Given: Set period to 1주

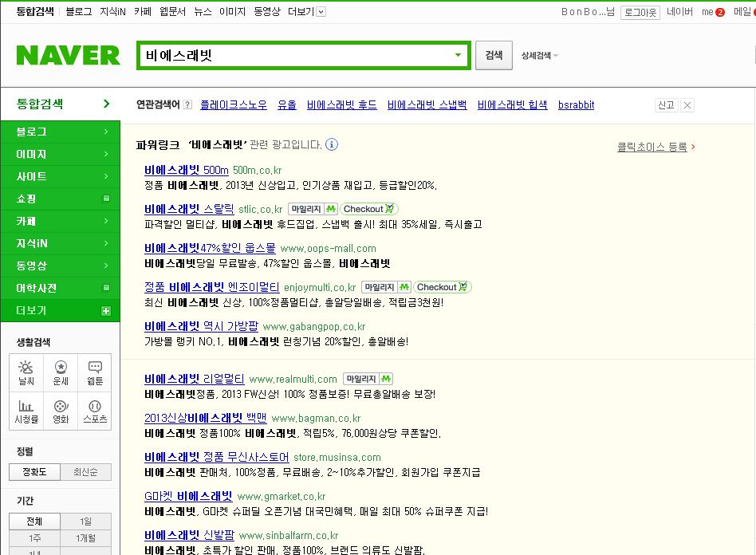Looking at the screenshot, I should point(35,537).
